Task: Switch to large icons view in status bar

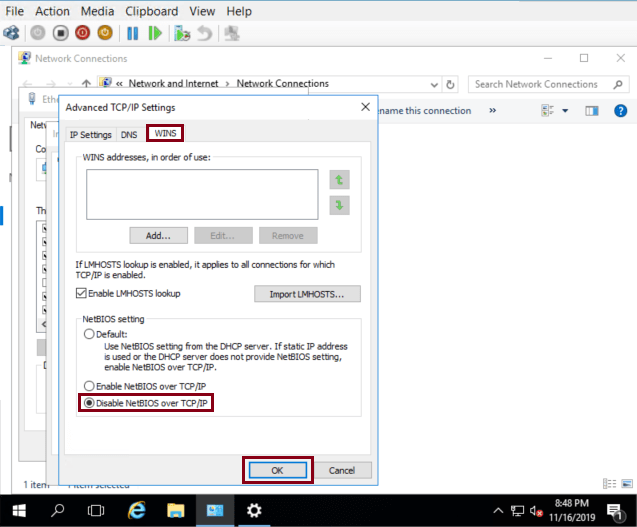Action: click(627, 484)
